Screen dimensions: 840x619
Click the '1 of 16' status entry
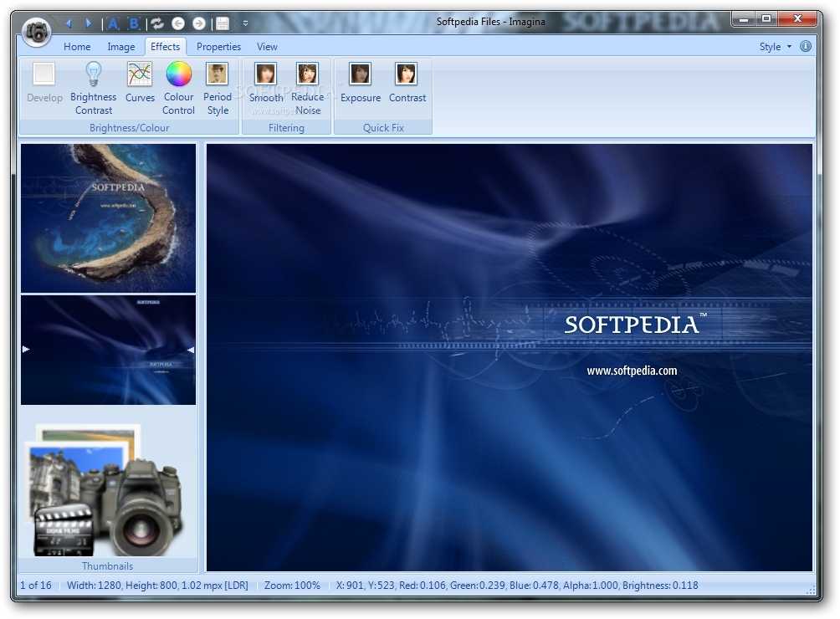click(36, 586)
